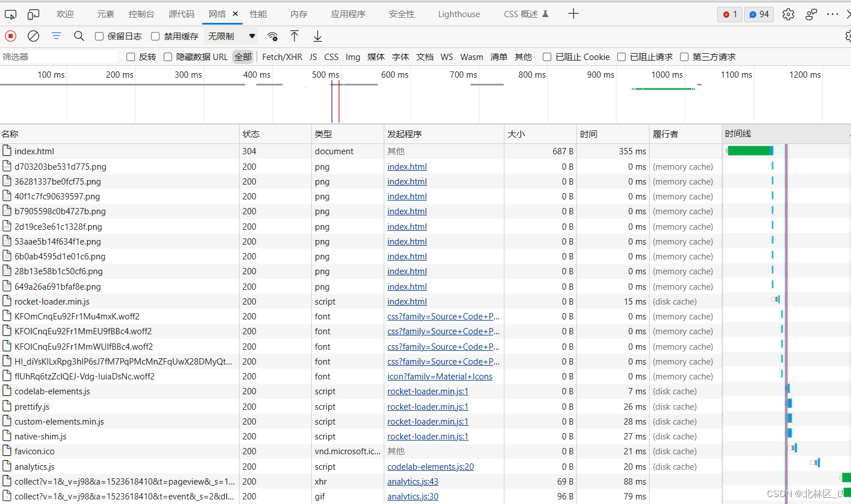
Task: Switch to 应用程序 tab
Action: tap(348, 14)
